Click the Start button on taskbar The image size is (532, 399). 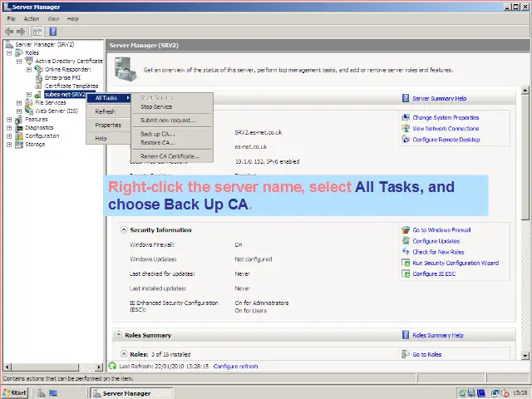(x=15, y=393)
